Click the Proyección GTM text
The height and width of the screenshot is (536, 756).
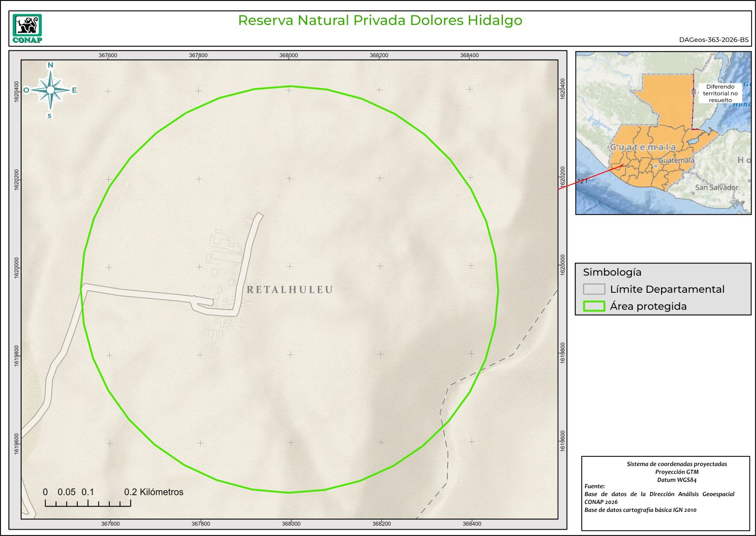point(677,472)
